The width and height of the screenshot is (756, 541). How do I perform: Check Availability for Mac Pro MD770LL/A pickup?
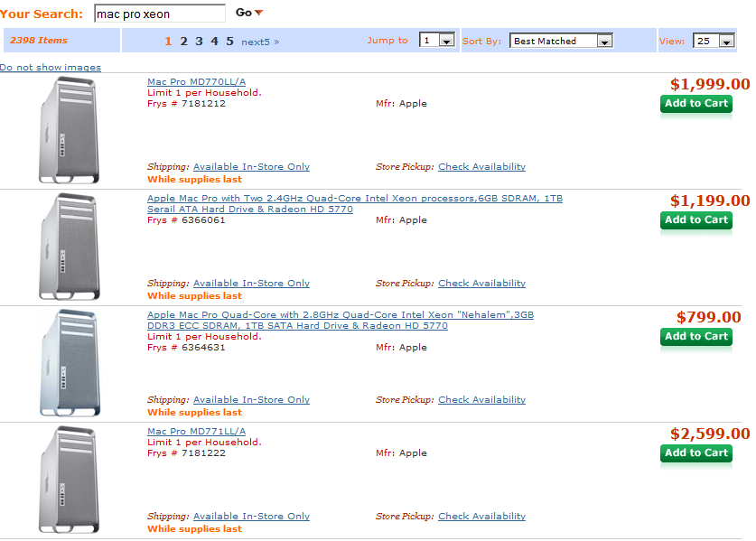coord(481,167)
